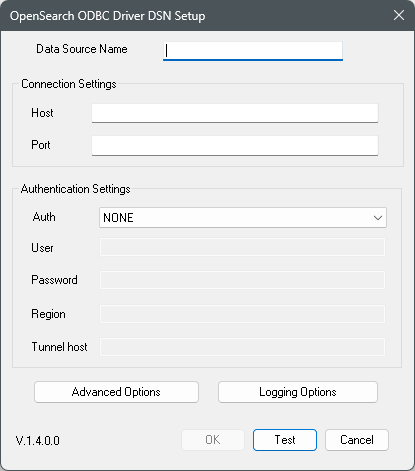This screenshot has height=471, width=415.
Task: Click the Authentication Settings group heading
Action: (75, 189)
